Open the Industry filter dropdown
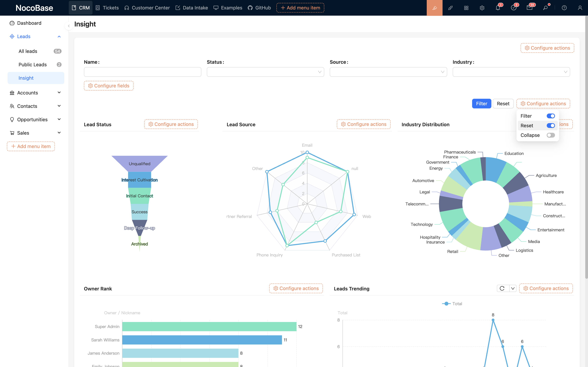Screen dimensions: 588x367 511,72
